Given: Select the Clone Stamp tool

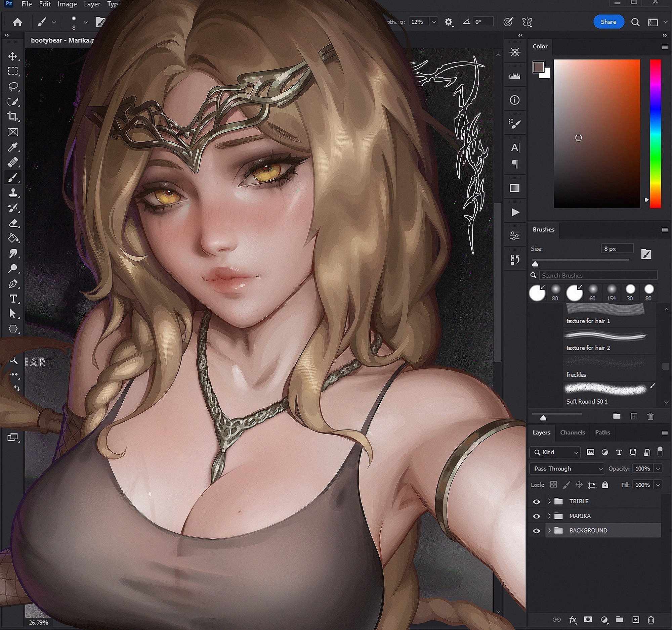Looking at the screenshot, I should pos(13,192).
